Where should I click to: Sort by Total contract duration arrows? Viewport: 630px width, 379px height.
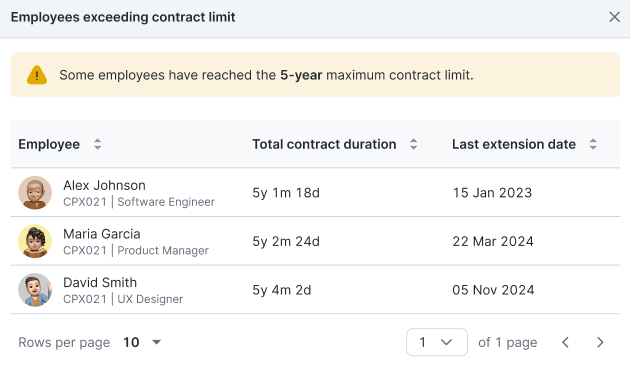413,144
